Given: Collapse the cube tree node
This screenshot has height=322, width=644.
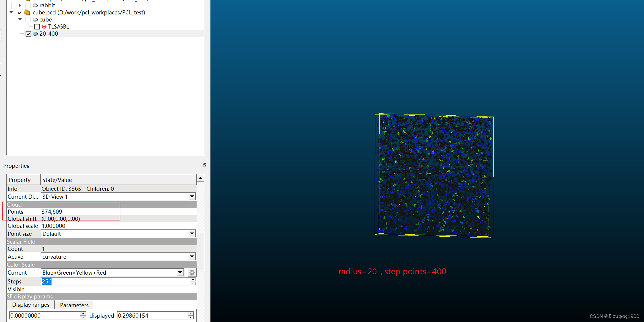Looking at the screenshot, I should click(20, 19).
